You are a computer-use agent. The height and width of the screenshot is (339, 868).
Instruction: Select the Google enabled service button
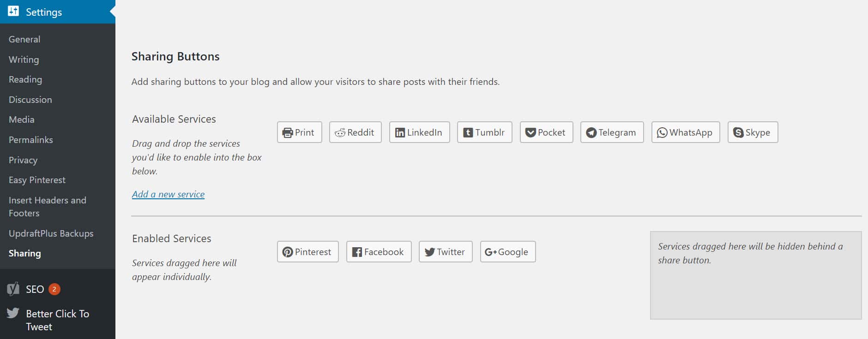508,252
